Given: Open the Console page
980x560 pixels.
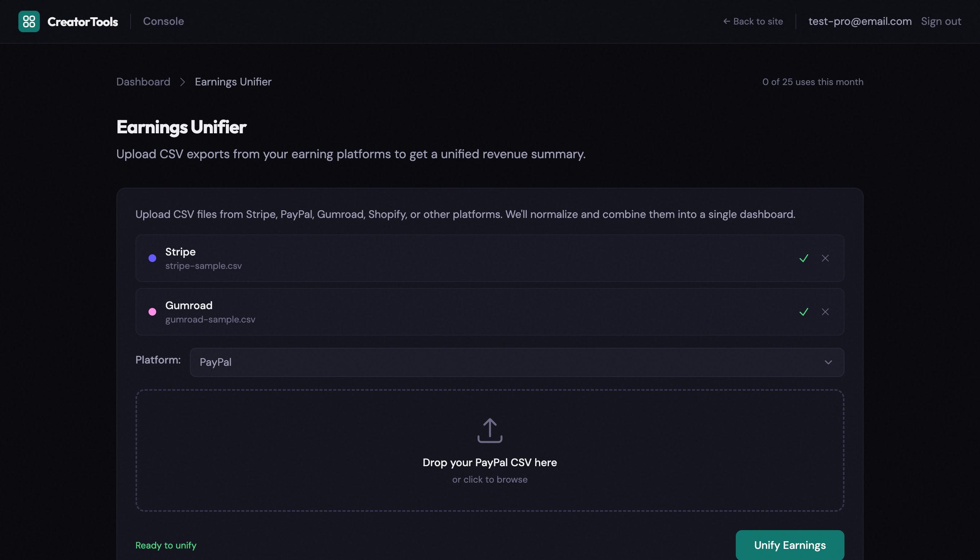Looking at the screenshot, I should point(163,21).
